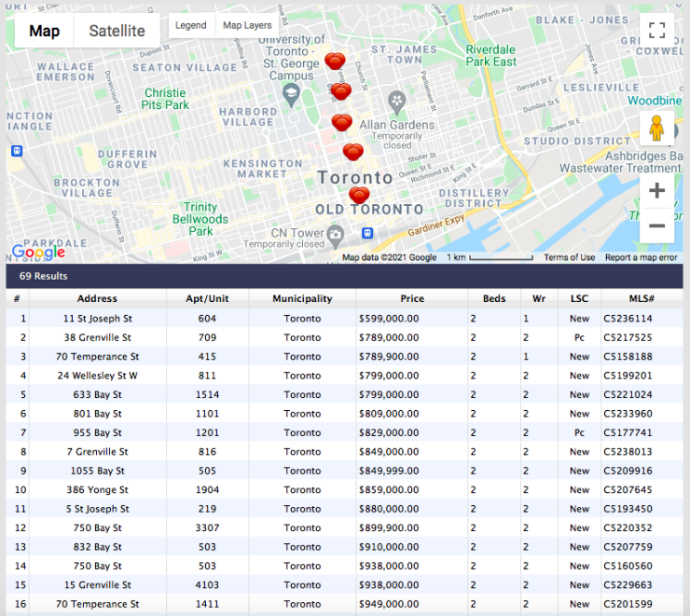Sort by MLS# column header
The height and width of the screenshot is (616, 690).
(x=642, y=298)
